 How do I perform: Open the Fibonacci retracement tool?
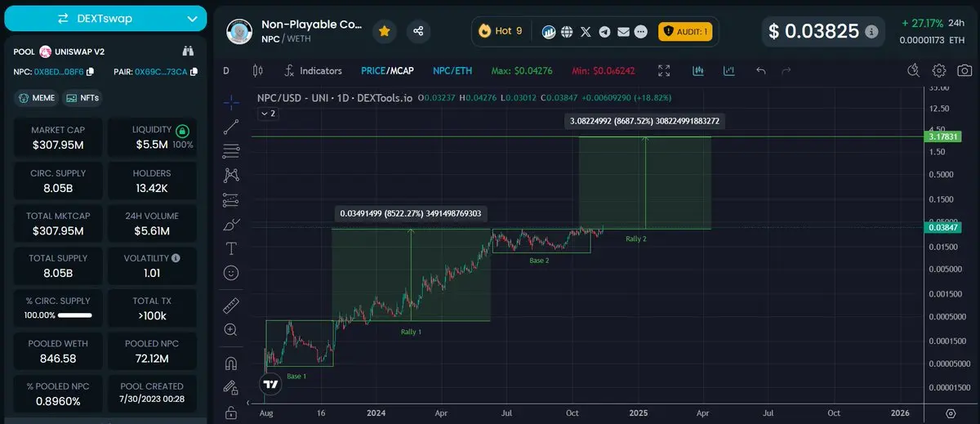[231, 150]
